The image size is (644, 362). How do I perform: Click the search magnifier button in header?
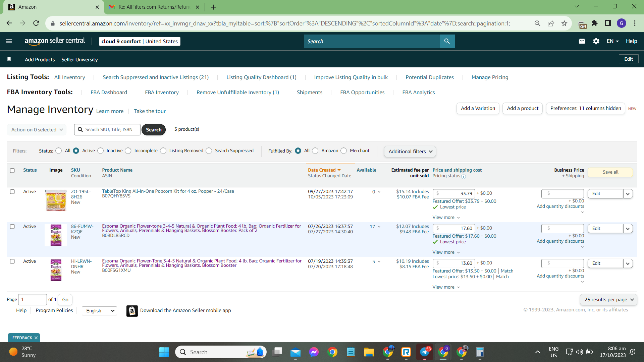[447, 41]
